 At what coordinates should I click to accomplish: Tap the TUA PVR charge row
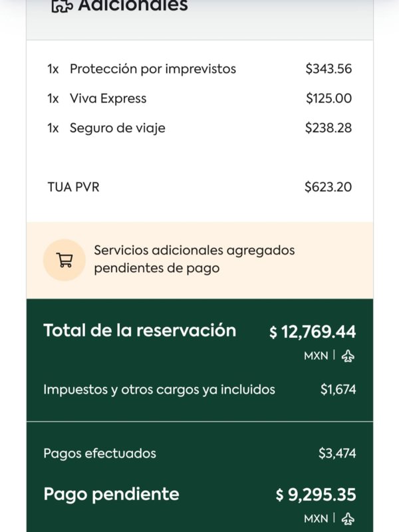(73, 187)
